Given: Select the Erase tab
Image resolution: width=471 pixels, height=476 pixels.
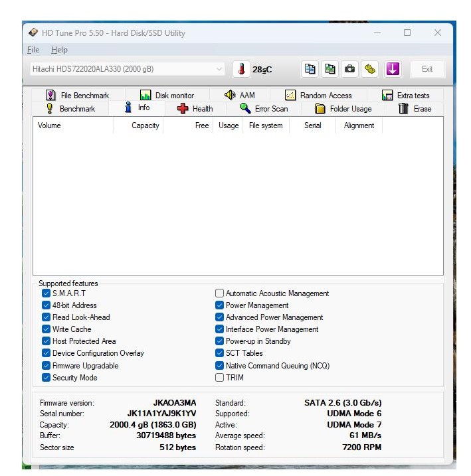Looking at the screenshot, I should click(x=415, y=109).
